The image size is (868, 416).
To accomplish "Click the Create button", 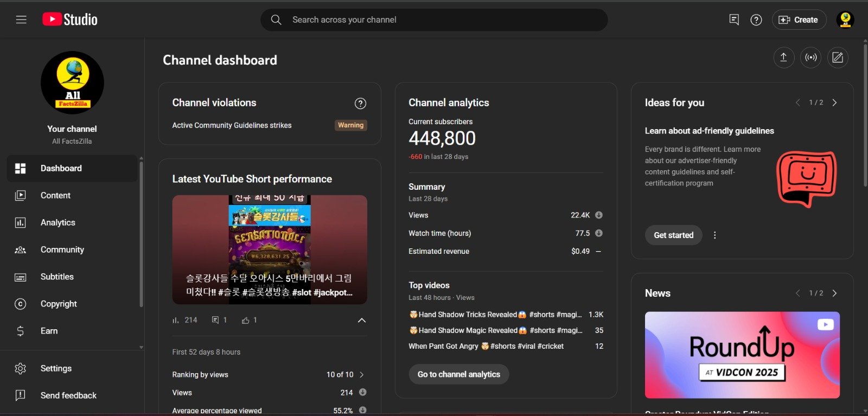I will coord(799,20).
